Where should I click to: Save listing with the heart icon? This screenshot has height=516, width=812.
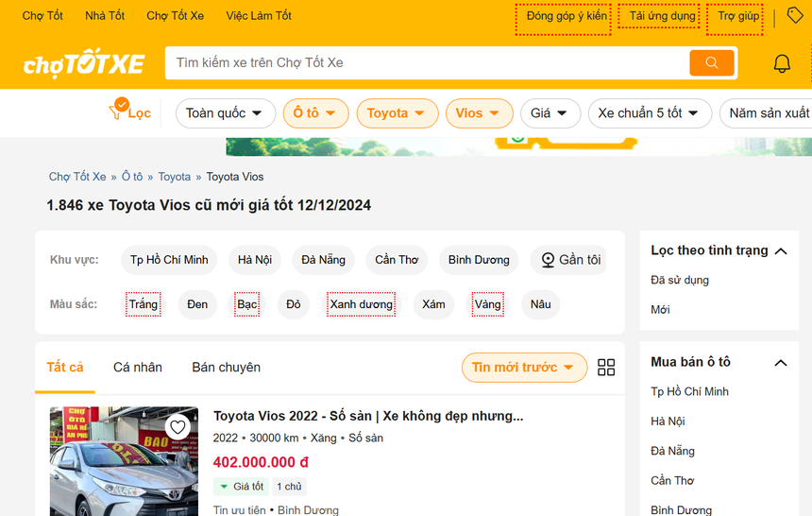coord(178,427)
